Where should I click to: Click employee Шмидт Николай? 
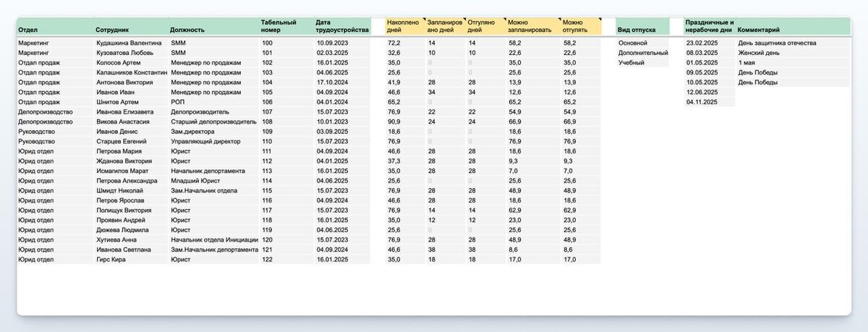pyautogui.click(x=120, y=190)
